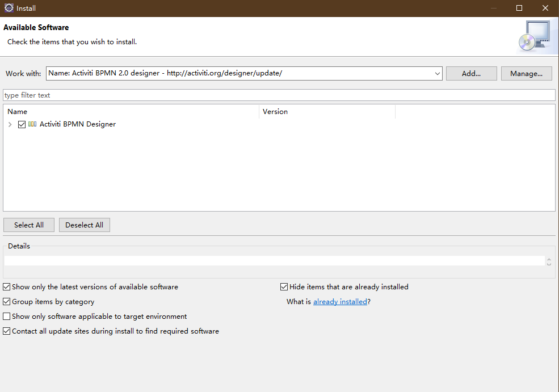Open the already installed link

pos(340,301)
